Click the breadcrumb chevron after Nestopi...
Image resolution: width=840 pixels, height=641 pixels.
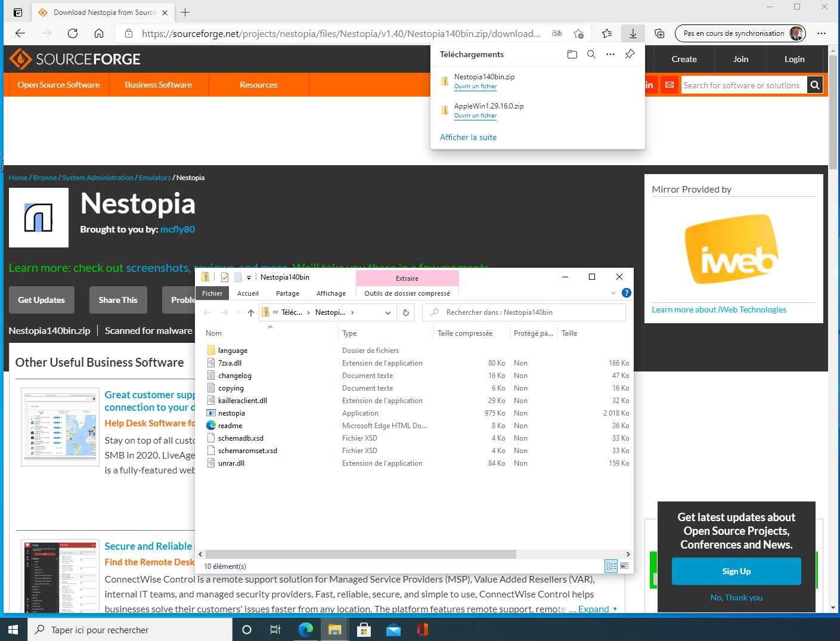pos(352,312)
